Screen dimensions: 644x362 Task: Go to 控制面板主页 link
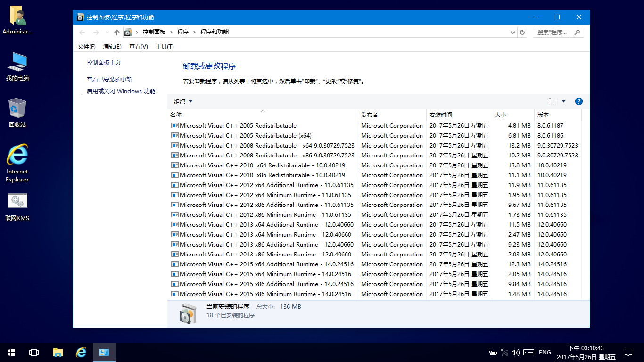click(103, 62)
